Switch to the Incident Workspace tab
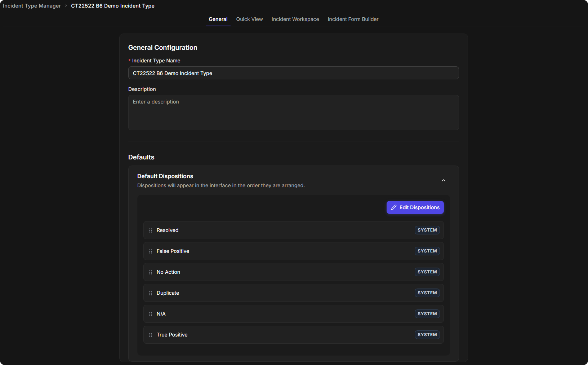This screenshot has width=588, height=365. (295, 19)
